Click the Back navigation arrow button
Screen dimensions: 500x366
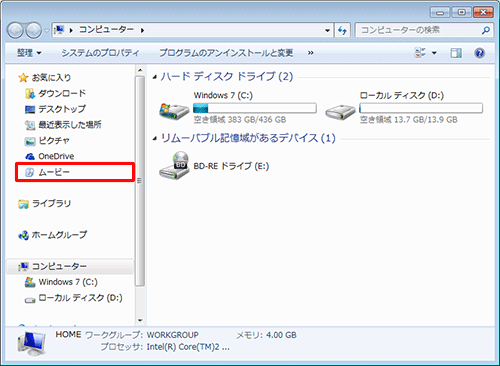[15, 30]
